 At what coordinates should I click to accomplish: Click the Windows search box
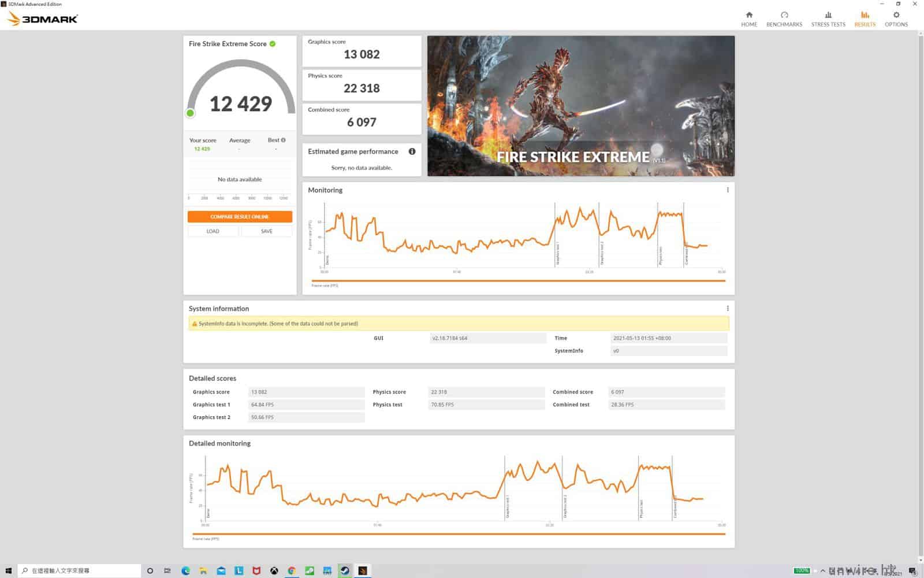pyautogui.click(x=80, y=570)
